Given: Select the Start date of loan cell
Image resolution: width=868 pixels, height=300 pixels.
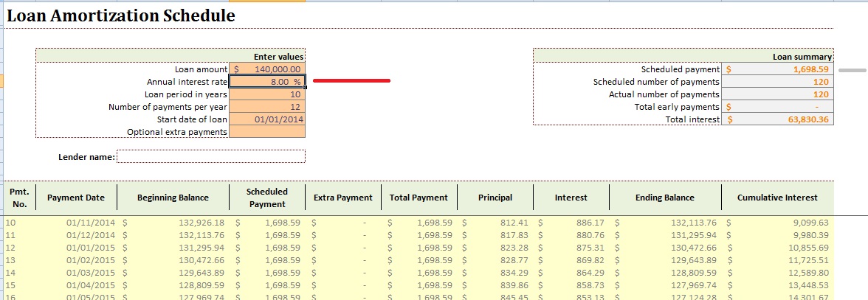Looking at the screenshot, I should pyautogui.click(x=267, y=119).
